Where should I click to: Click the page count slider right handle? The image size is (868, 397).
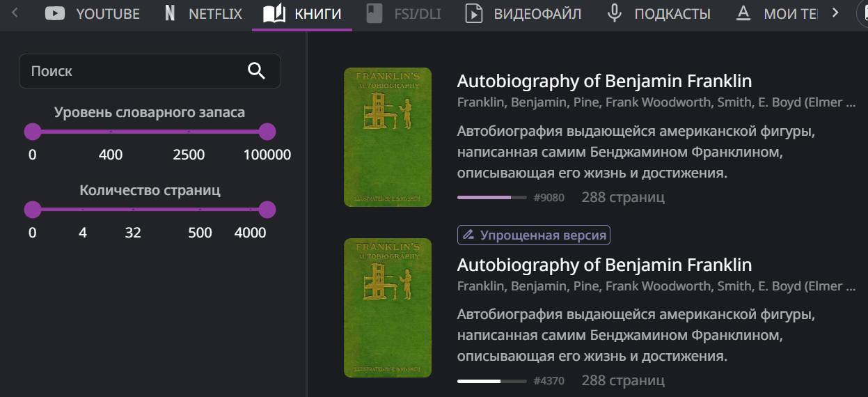pos(267,210)
